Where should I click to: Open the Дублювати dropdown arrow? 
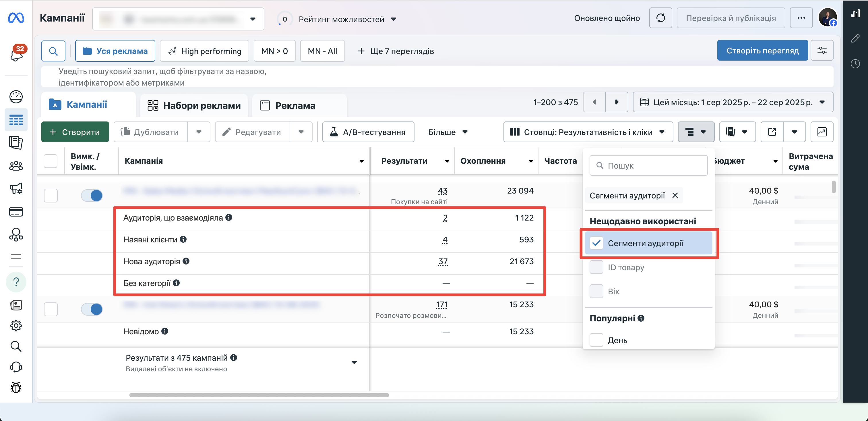[x=199, y=132]
